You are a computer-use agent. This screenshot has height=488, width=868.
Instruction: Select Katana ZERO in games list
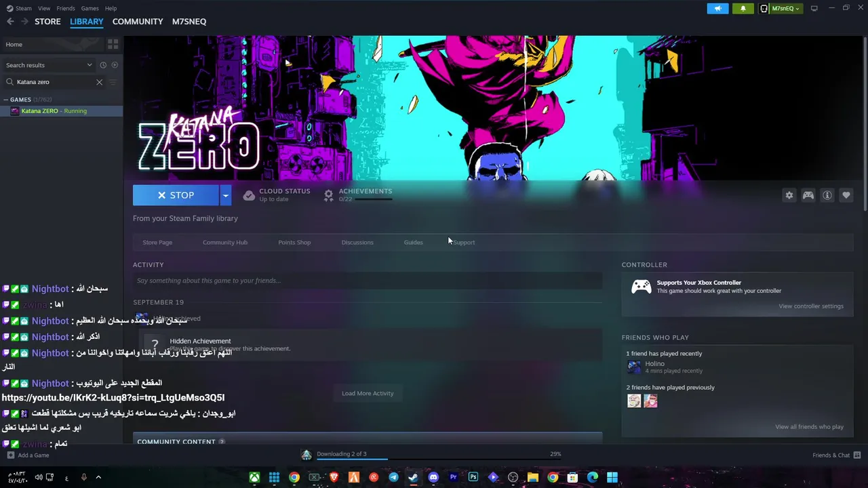pyautogui.click(x=61, y=111)
